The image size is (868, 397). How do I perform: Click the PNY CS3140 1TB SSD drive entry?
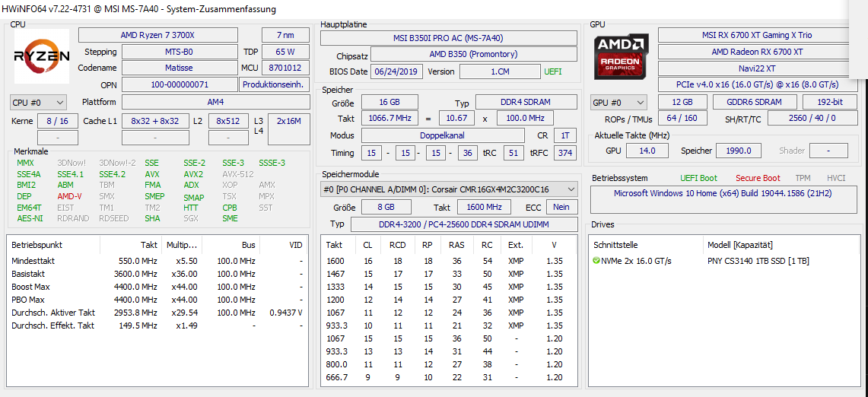pyautogui.click(x=758, y=261)
